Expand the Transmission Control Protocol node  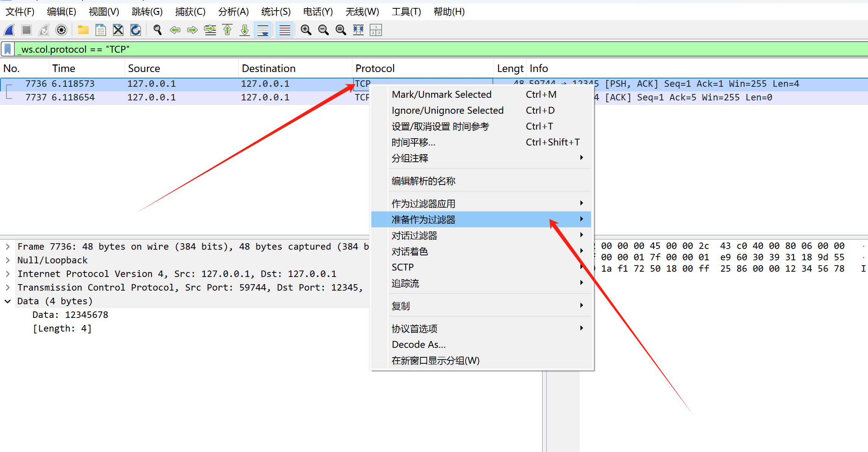8,288
